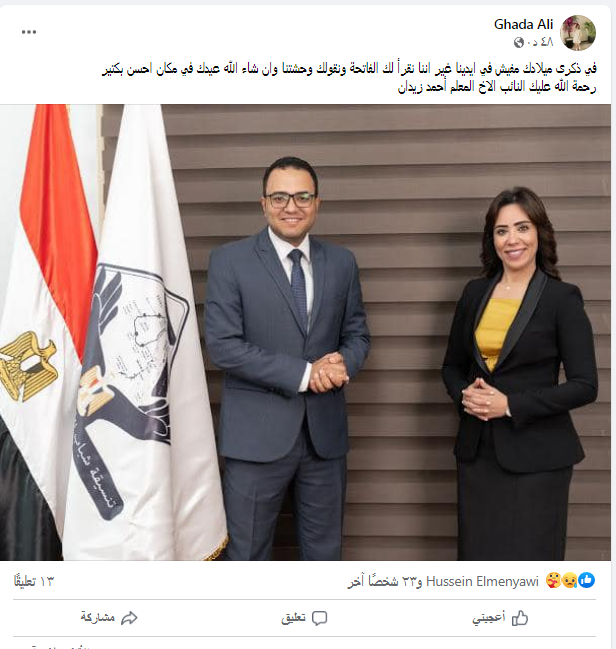
Task: Click the Arabic post caption text
Action: (349, 77)
